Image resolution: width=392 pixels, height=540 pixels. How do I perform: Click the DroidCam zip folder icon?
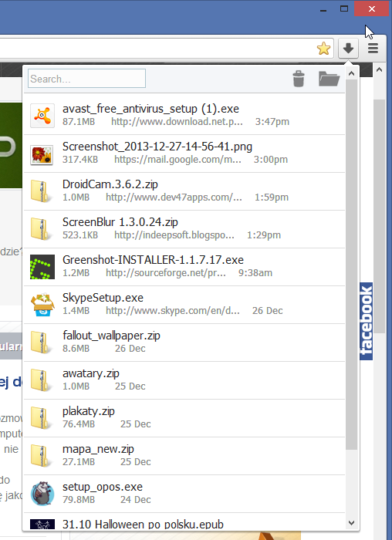click(x=42, y=191)
